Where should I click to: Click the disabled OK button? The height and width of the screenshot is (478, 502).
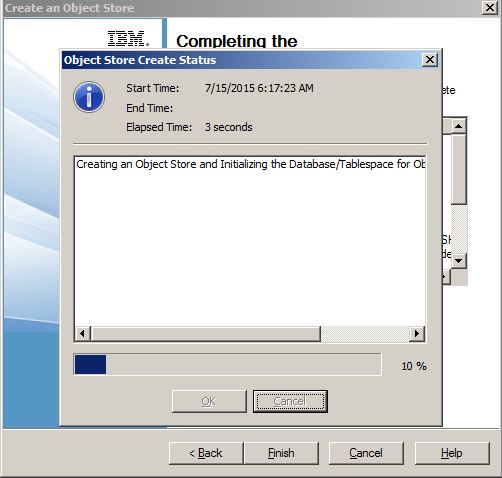209,401
